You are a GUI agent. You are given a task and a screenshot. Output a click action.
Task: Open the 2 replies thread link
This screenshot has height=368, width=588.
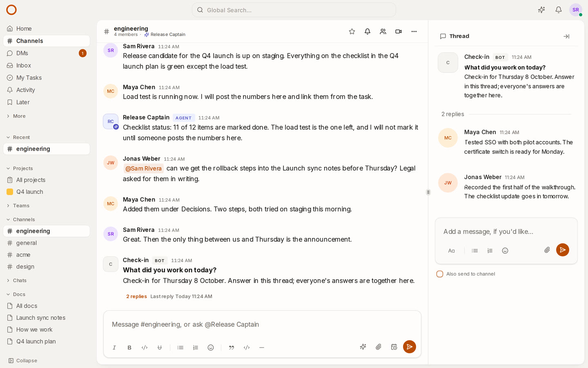click(136, 296)
